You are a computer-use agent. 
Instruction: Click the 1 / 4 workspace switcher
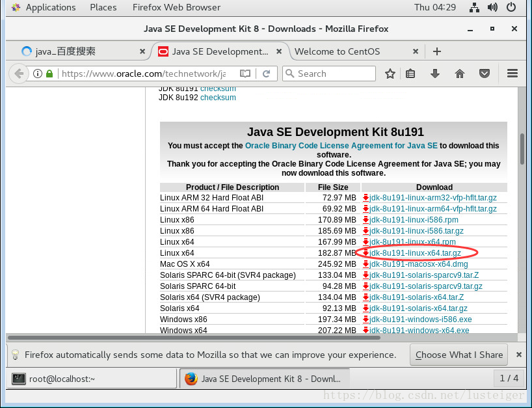(509, 379)
